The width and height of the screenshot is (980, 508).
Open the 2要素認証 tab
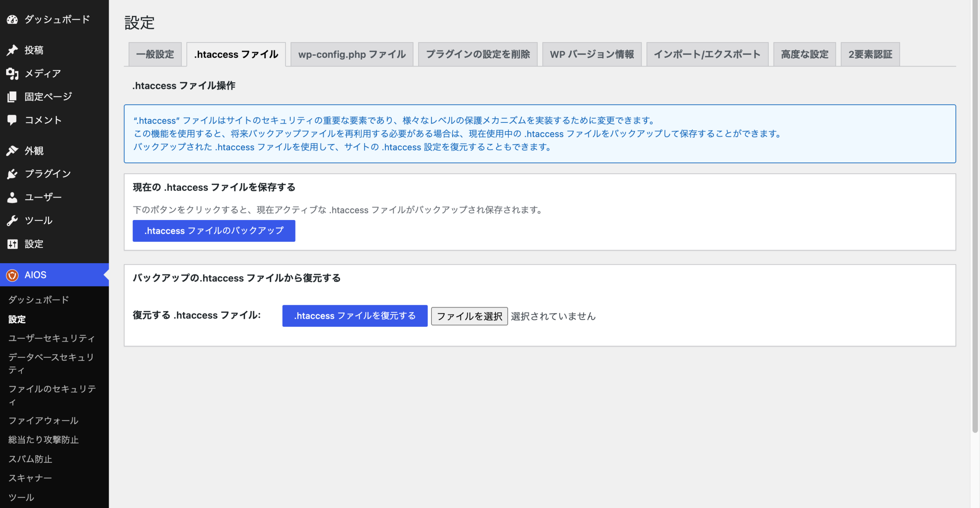tap(870, 54)
